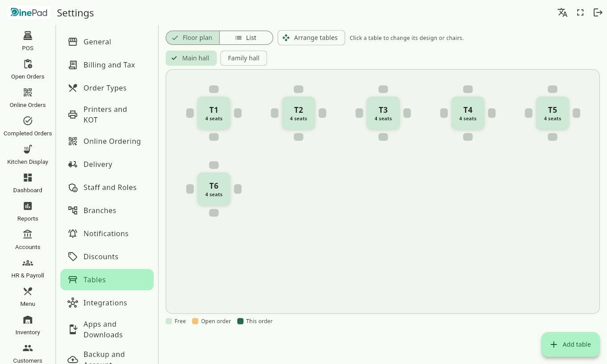This screenshot has width=607, height=364.
Task: Select the Family hall chip
Action: [244, 58]
